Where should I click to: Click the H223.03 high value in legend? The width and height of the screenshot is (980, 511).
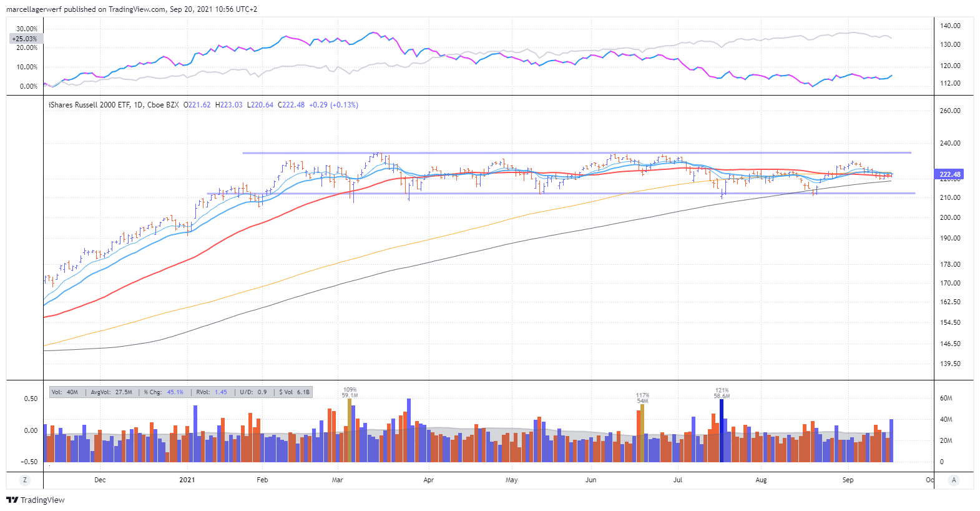pyautogui.click(x=229, y=105)
